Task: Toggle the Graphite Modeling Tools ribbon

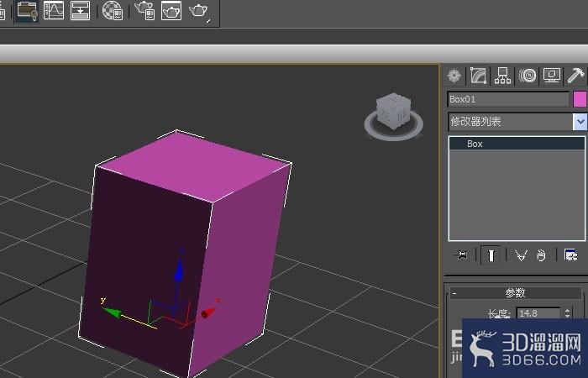Action: click(27, 11)
